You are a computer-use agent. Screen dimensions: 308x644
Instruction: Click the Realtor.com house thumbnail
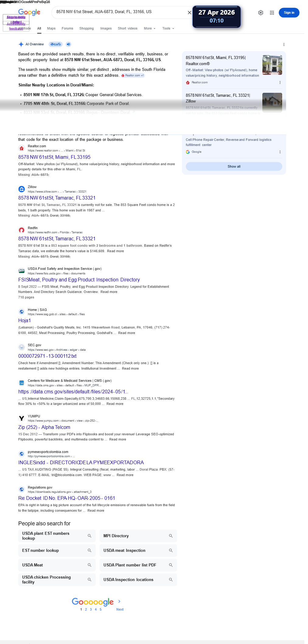272,65
